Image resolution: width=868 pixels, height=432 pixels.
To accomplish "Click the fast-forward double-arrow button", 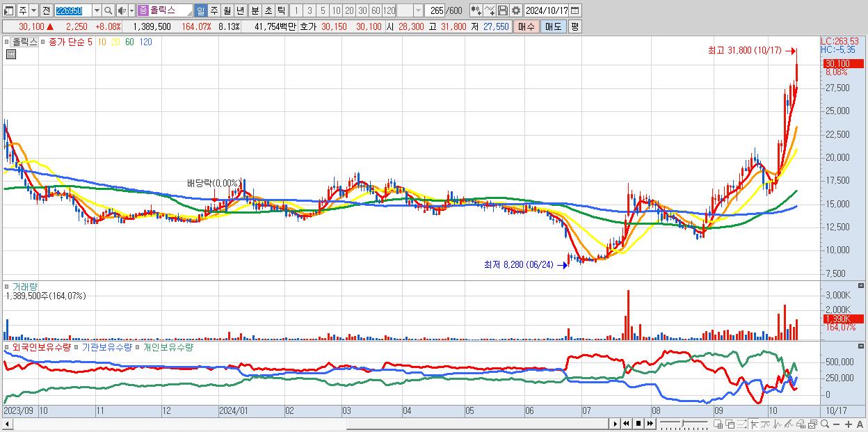I will tap(650, 424).
